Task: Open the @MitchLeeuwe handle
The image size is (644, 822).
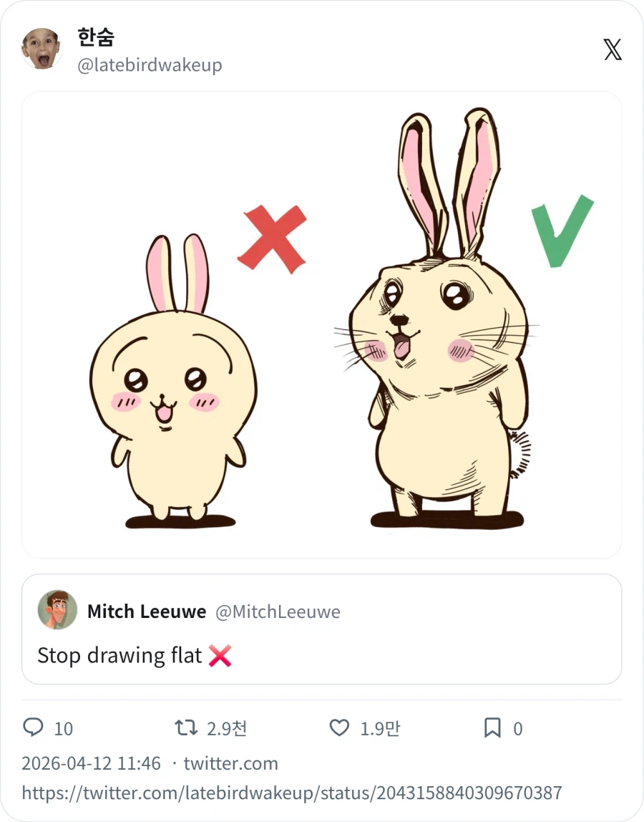Action: pos(278,611)
